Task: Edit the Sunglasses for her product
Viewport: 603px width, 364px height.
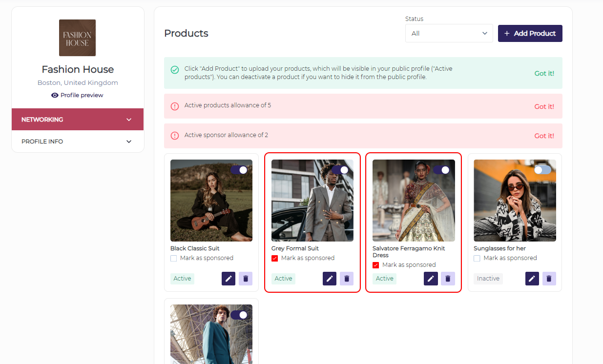Action: pos(532,279)
